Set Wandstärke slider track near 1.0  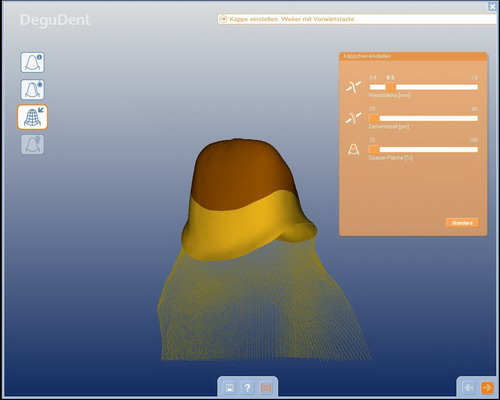[x=474, y=87]
